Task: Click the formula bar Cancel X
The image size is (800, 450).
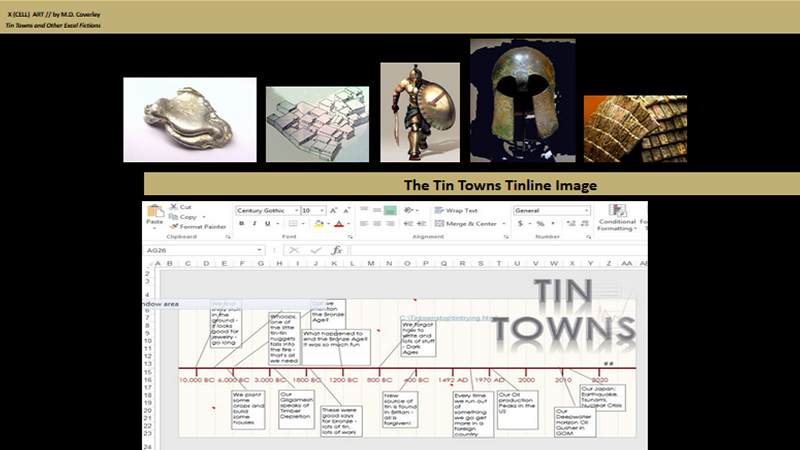Action: tap(294, 250)
